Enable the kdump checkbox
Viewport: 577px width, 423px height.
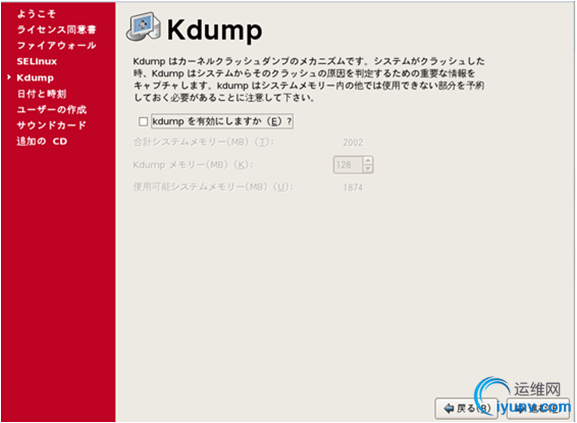click(143, 121)
